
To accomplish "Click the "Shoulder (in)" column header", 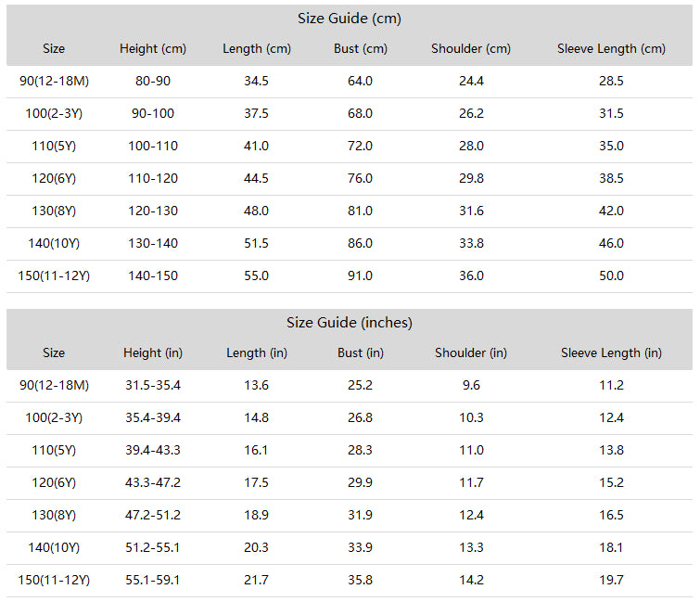I will pyautogui.click(x=471, y=353).
